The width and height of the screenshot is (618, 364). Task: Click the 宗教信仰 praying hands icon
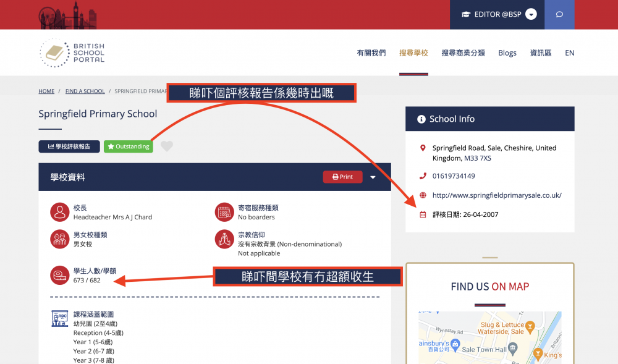click(224, 239)
